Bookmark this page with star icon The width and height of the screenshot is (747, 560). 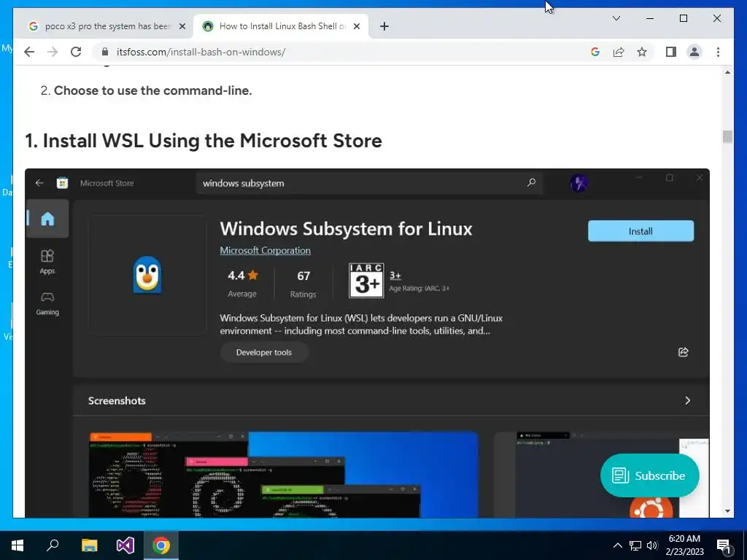pyautogui.click(x=642, y=52)
